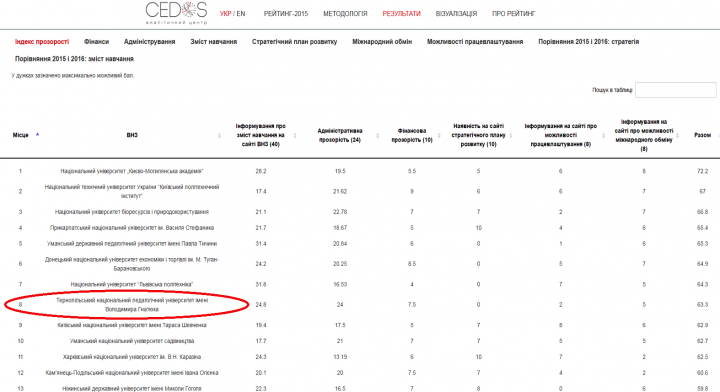Switch language to EN
This screenshot has height=392, width=720.
pyautogui.click(x=241, y=14)
